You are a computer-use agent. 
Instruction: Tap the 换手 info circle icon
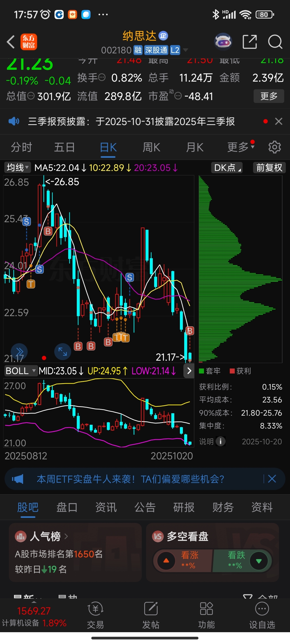(x=102, y=78)
